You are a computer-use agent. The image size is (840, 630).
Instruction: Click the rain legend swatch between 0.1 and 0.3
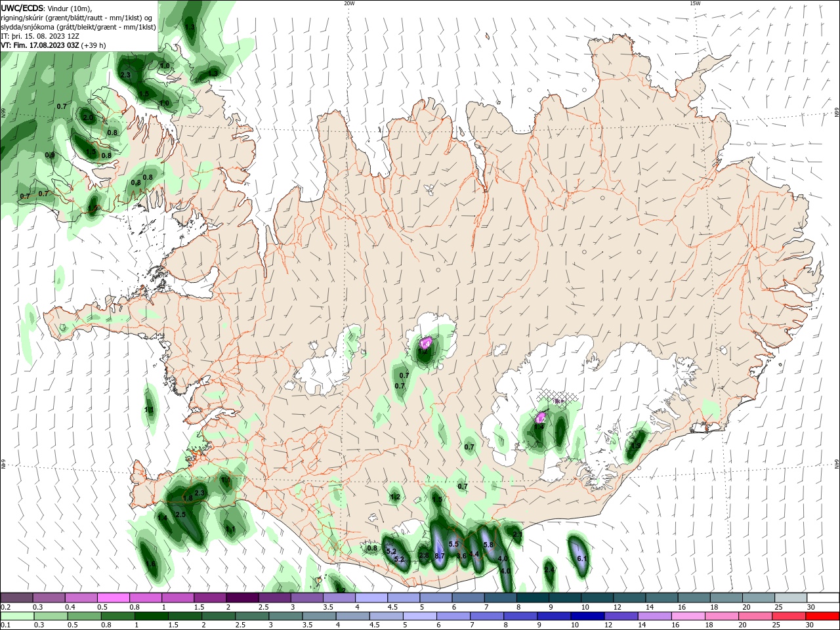[x=18, y=616]
